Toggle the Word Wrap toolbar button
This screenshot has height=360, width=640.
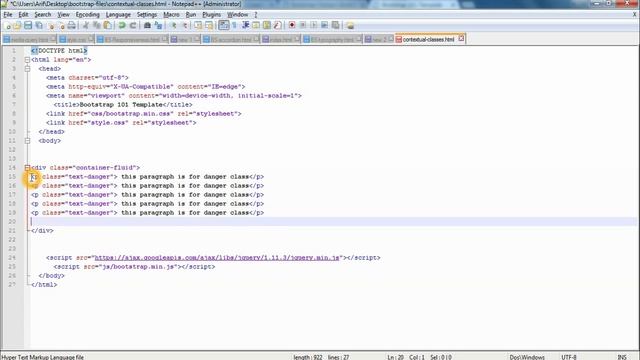coord(224,25)
